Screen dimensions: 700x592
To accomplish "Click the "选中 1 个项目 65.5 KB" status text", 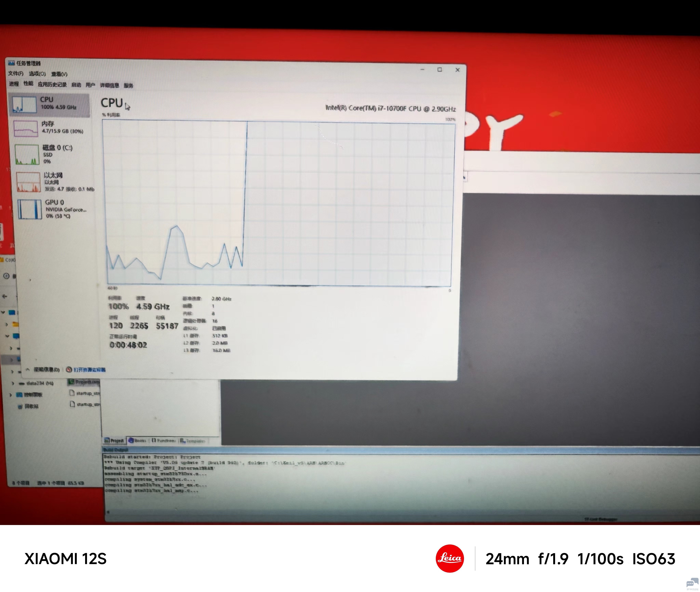I will tap(61, 483).
